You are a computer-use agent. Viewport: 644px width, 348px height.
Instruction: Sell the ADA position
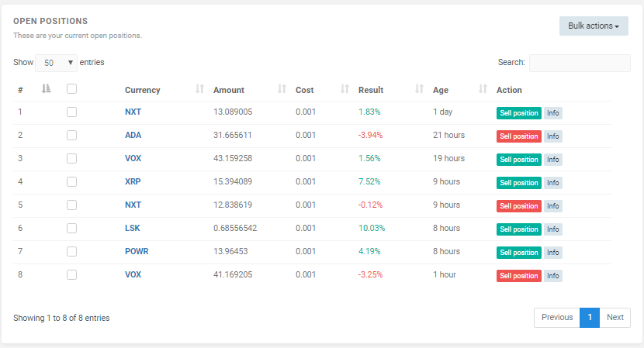[518, 136]
